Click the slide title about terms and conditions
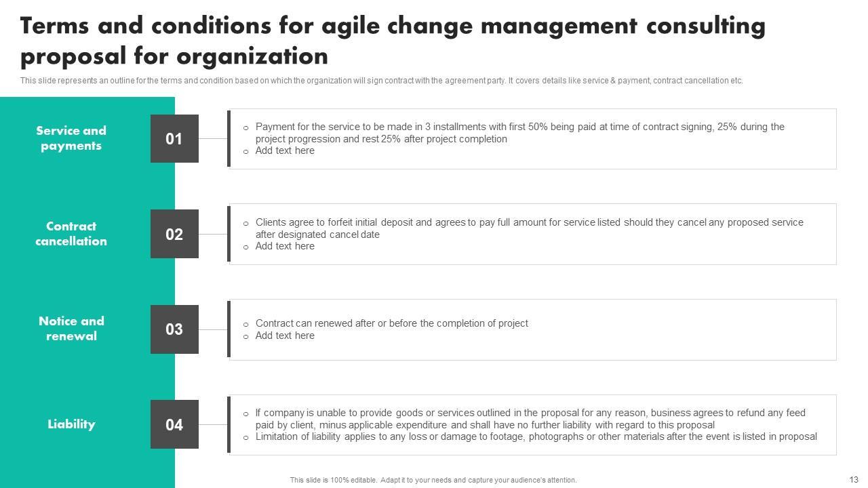This screenshot has width=868, height=488. tap(393, 41)
